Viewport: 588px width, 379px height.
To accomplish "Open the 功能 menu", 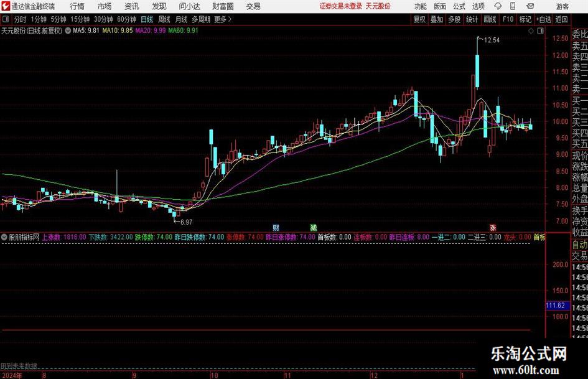I will click(x=421, y=6).
